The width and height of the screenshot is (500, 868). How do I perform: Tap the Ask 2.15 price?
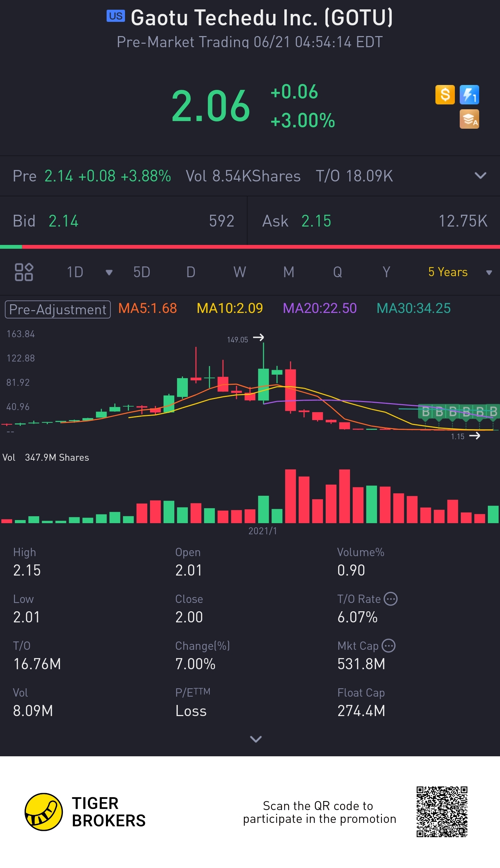pyautogui.click(x=316, y=221)
